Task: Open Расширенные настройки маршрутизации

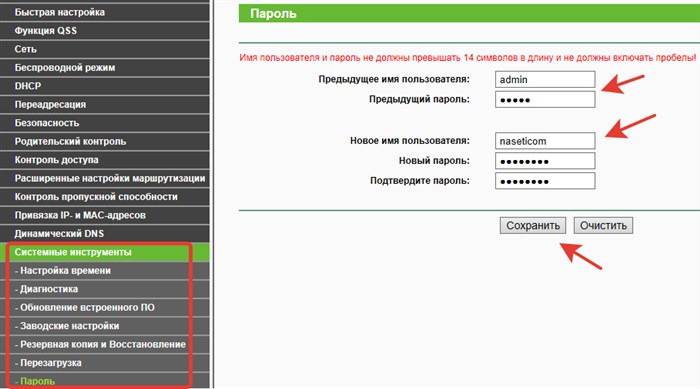Action: tap(104, 178)
